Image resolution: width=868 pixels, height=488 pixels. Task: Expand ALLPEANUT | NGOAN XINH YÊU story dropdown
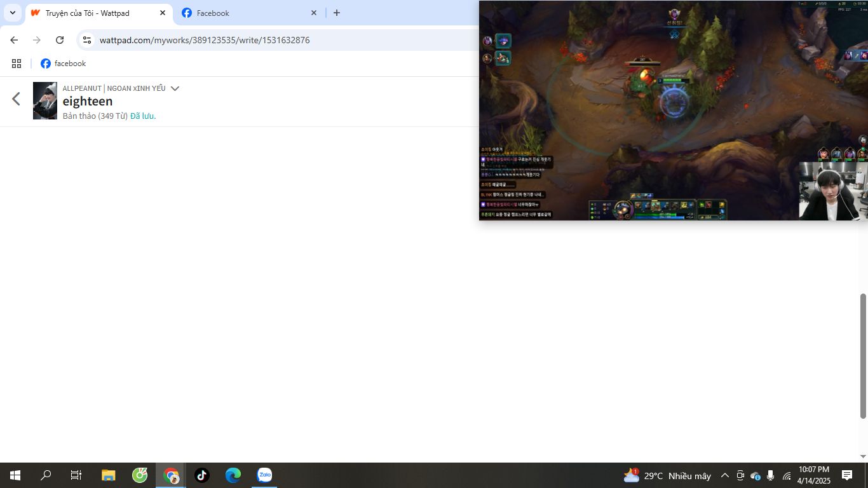(175, 88)
